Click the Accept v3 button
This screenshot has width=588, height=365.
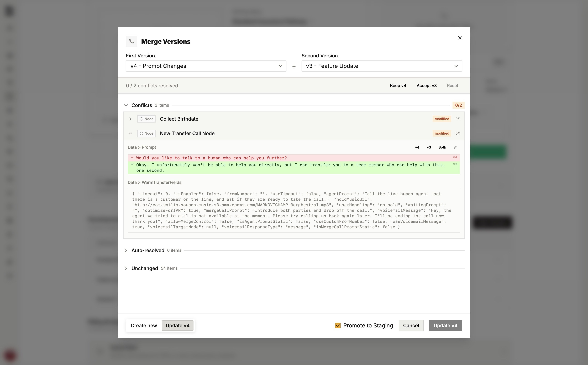point(426,86)
